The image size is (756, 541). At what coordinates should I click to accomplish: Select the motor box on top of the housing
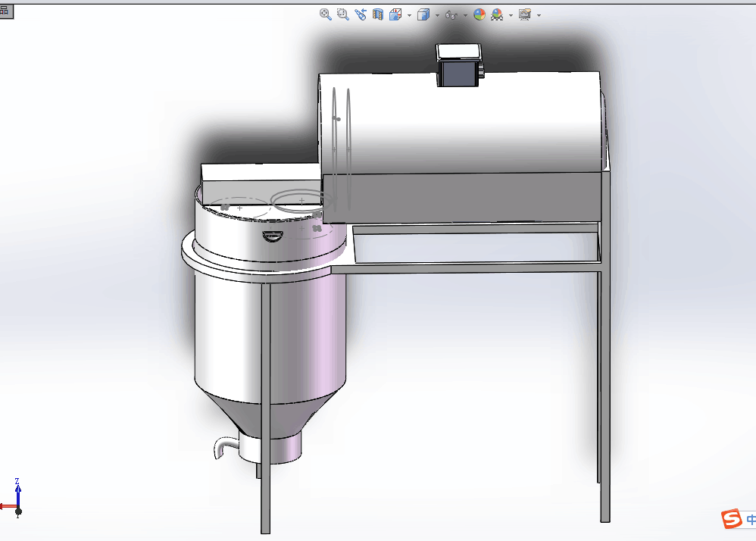[x=458, y=66]
